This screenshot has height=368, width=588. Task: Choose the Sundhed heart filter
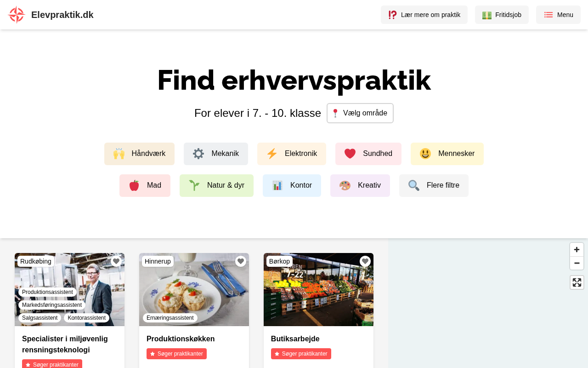368,154
